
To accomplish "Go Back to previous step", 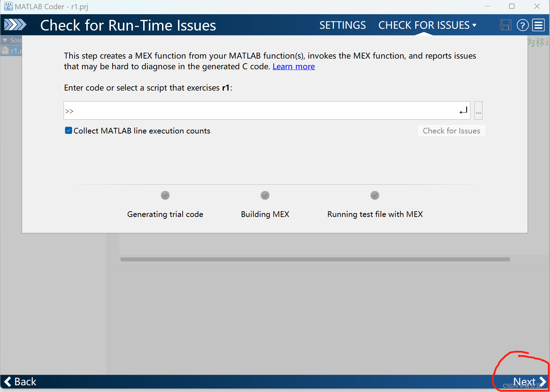I will click(x=20, y=382).
